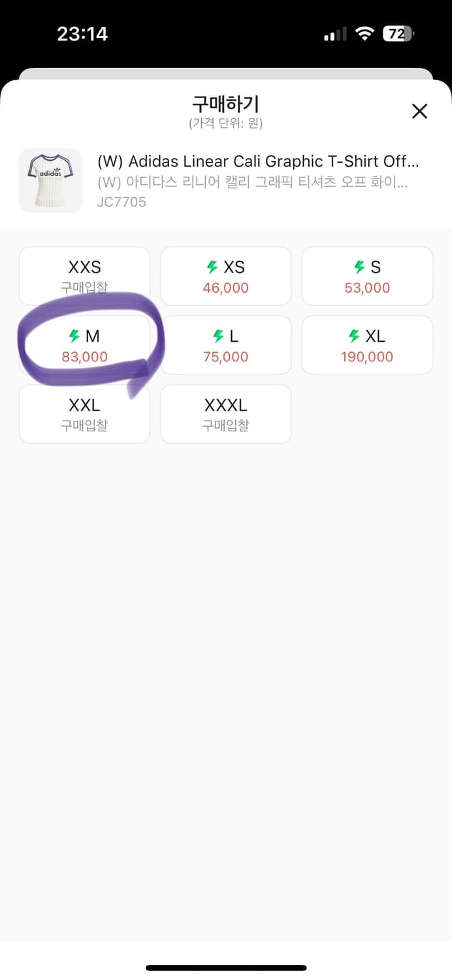Screen dimensions: 452x980
Task: Tap the Adidas T-shirt product thumbnail
Action: click(51, 180)
